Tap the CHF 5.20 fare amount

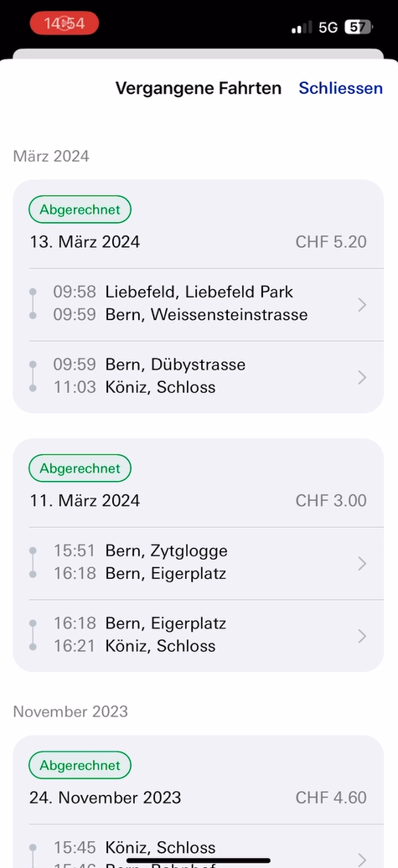(x=331, y=242)
